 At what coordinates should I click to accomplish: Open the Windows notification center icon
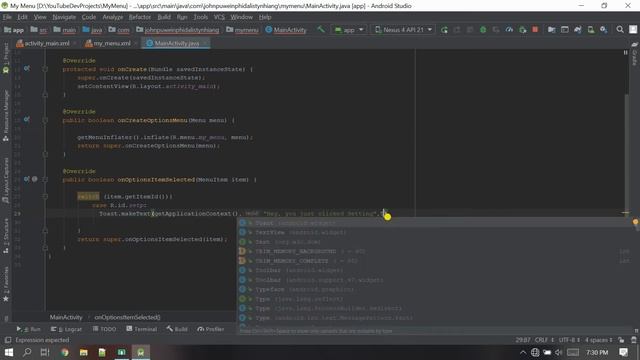[x=623, y=352]
